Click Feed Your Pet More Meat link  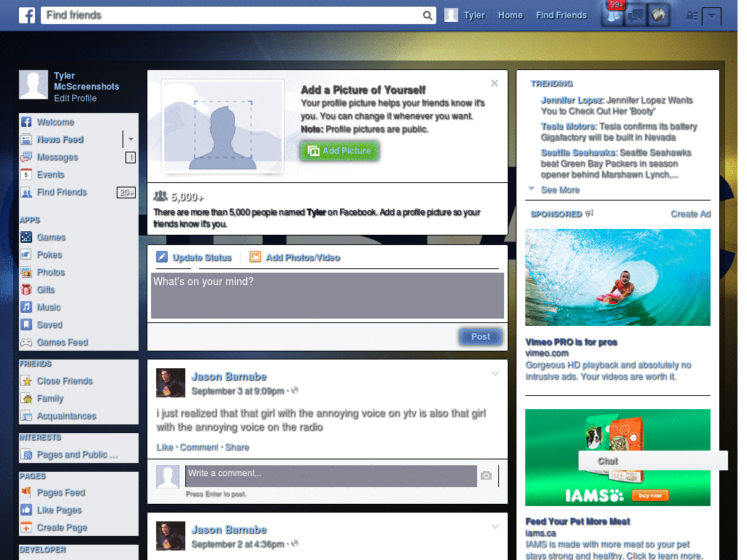(x=578, y=521)
